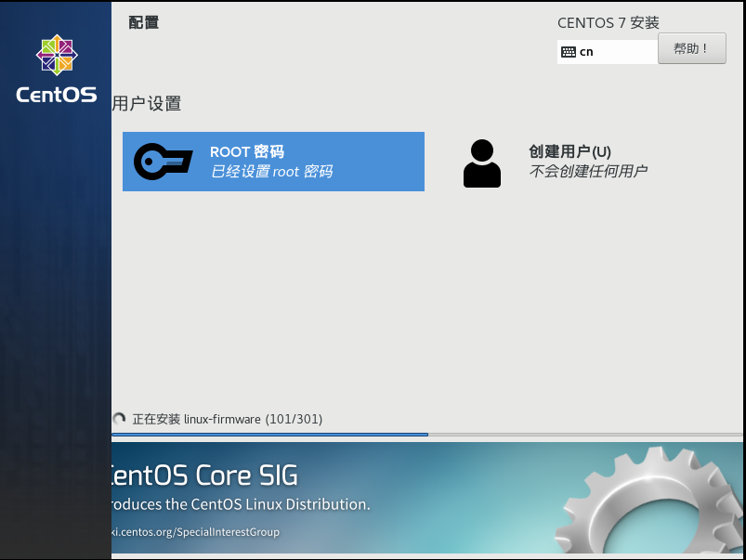
Task: Click the installation progress spinner icon
Action: click(119, 419)
